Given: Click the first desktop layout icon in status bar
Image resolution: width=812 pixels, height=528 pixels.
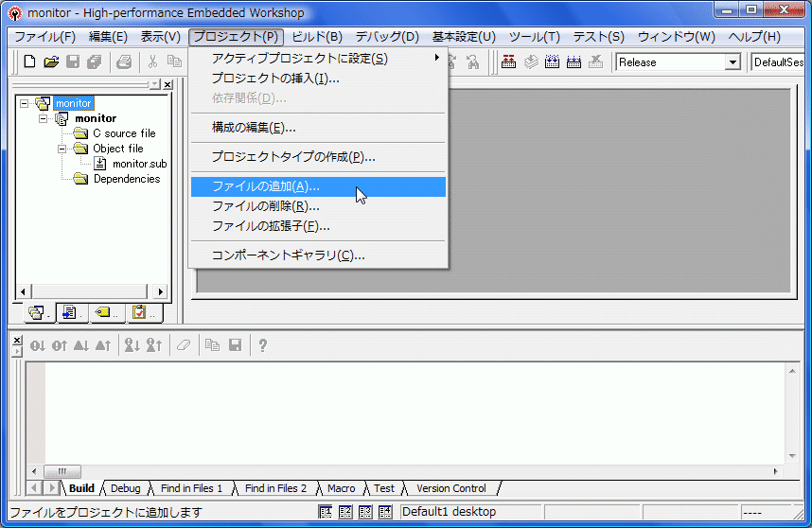Looking at the screenshot, I should [326, 512].
